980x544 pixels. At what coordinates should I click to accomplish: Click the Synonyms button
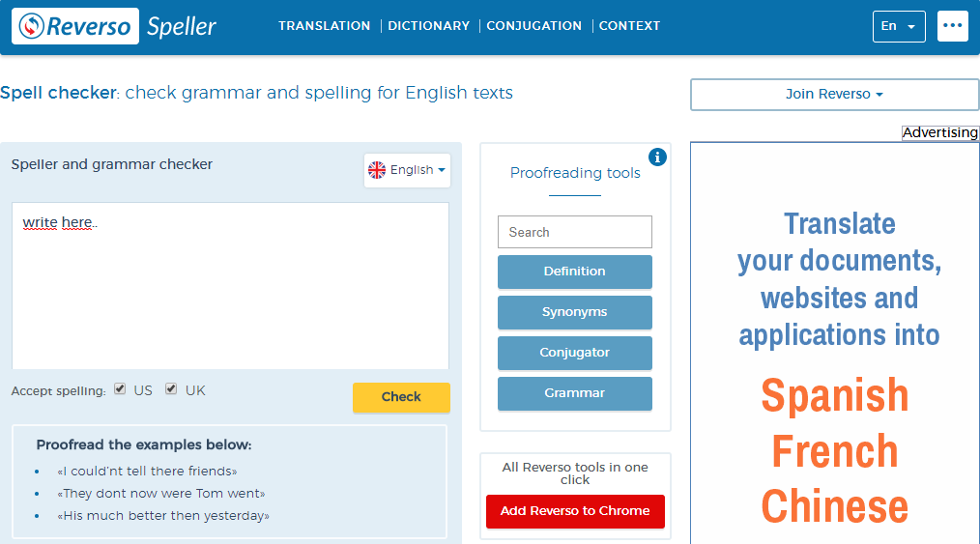pos(575,312)
